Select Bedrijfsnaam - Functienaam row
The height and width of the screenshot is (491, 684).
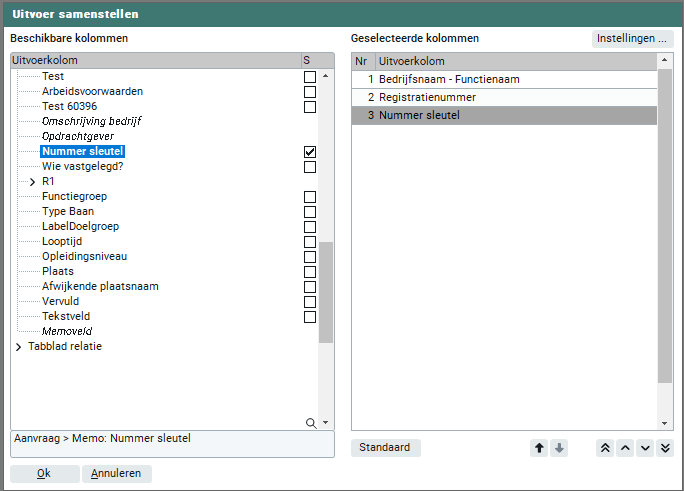click(x=449, y=79)
